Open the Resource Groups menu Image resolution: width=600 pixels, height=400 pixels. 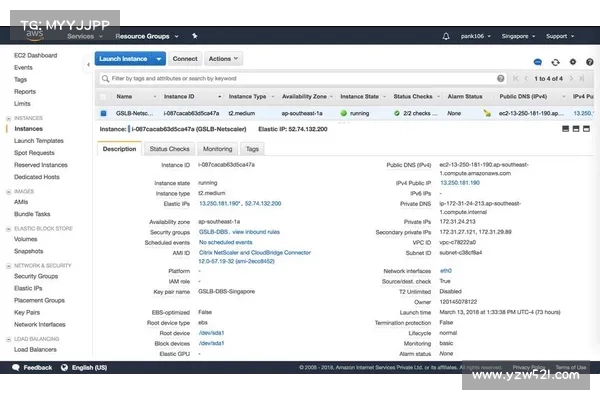pyautogui.click(x=147, y=36)
